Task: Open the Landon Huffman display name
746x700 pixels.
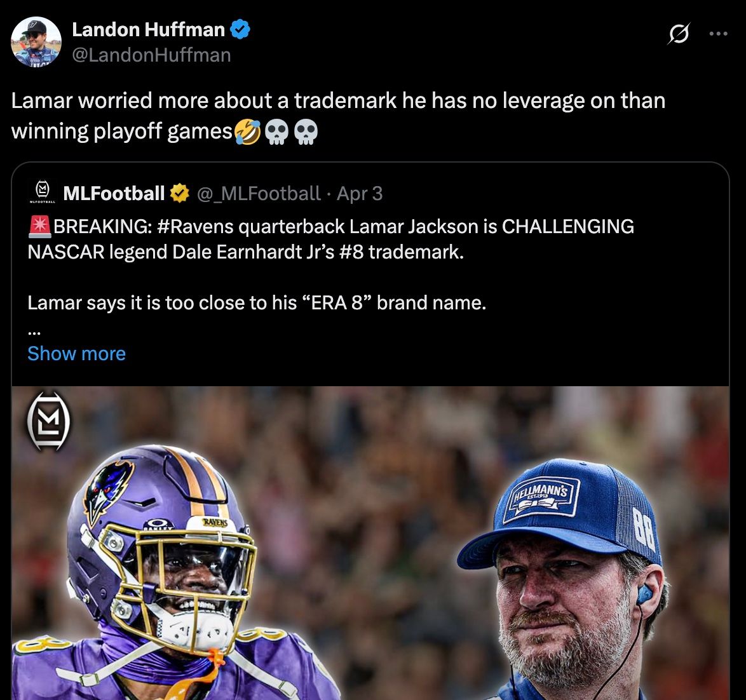Action: pos(149,29)
